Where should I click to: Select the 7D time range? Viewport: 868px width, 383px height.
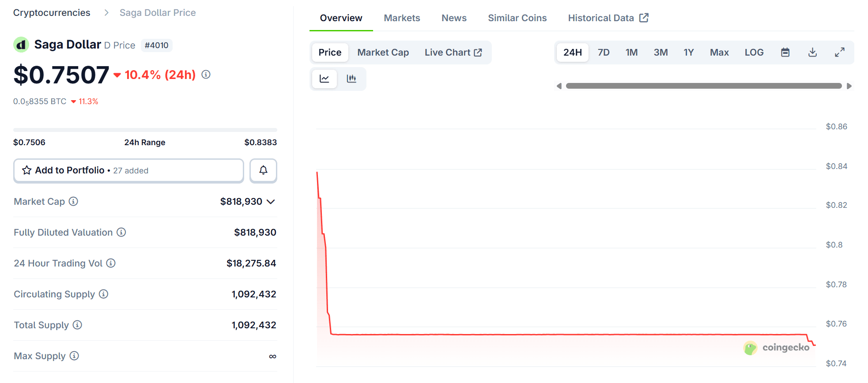click(x=604, y=53)
